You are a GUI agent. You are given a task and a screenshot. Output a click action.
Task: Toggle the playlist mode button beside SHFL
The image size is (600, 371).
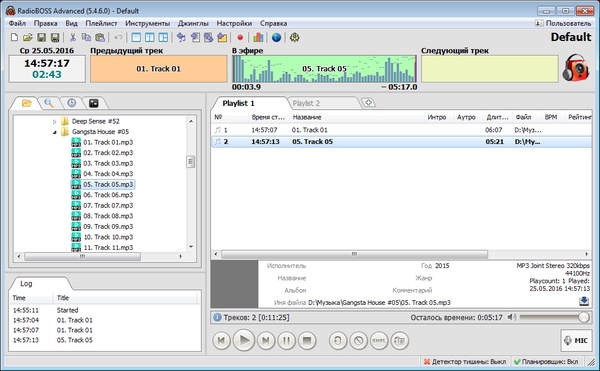(x=400, y=340)
